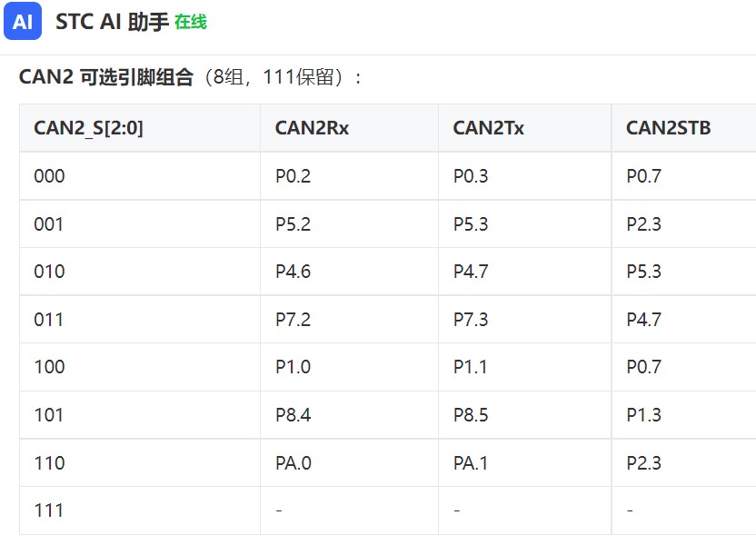Click the P7.2 cell in row 011
The width and height of the screenshot is (756, 545).
293,320
